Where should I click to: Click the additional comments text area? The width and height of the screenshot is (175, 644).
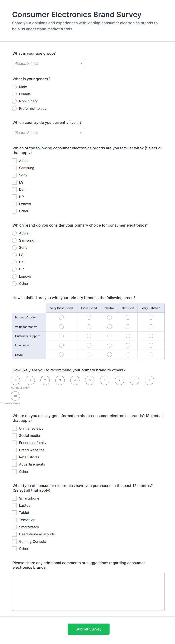click(88, 592)
